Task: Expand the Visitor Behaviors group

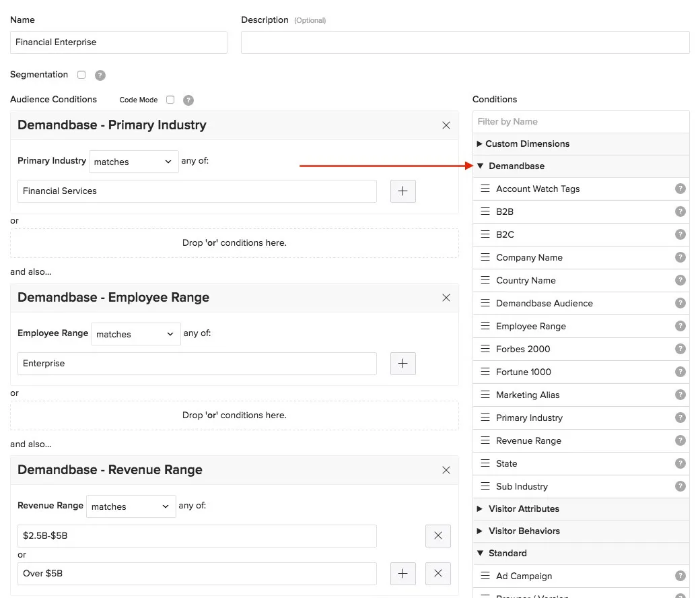Action: coord(581,531)
